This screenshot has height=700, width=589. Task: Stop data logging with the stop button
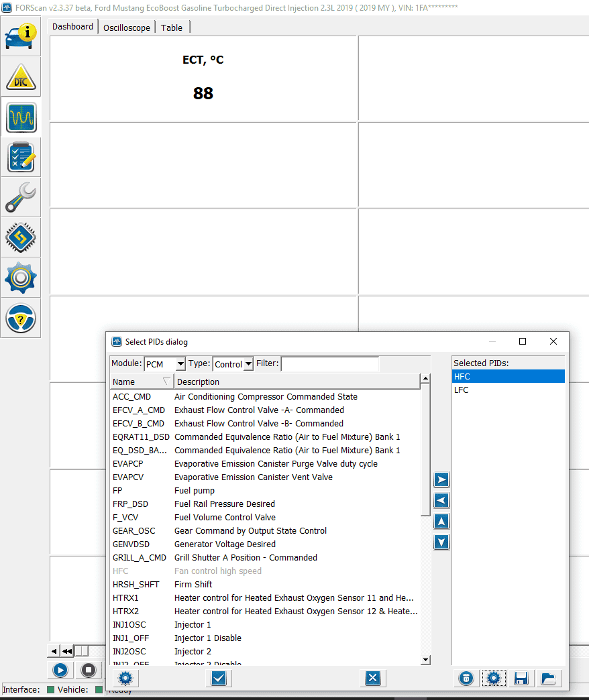click(89, 670)
